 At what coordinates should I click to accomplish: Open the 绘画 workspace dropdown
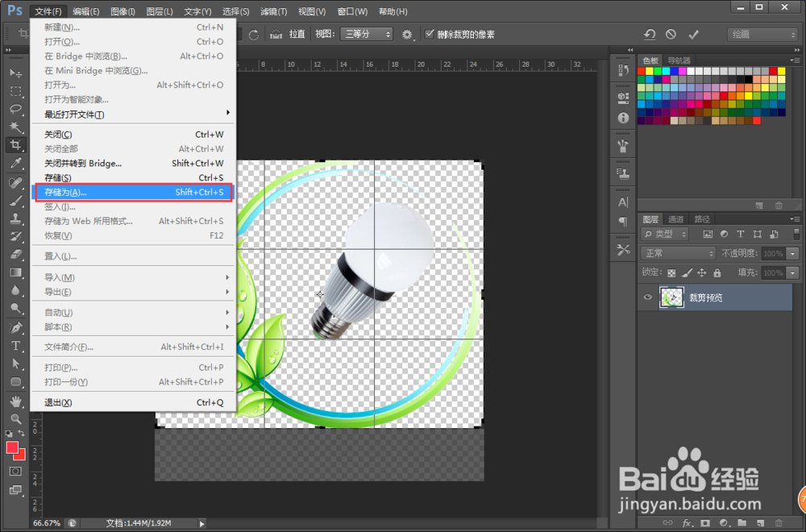[762, 35]
